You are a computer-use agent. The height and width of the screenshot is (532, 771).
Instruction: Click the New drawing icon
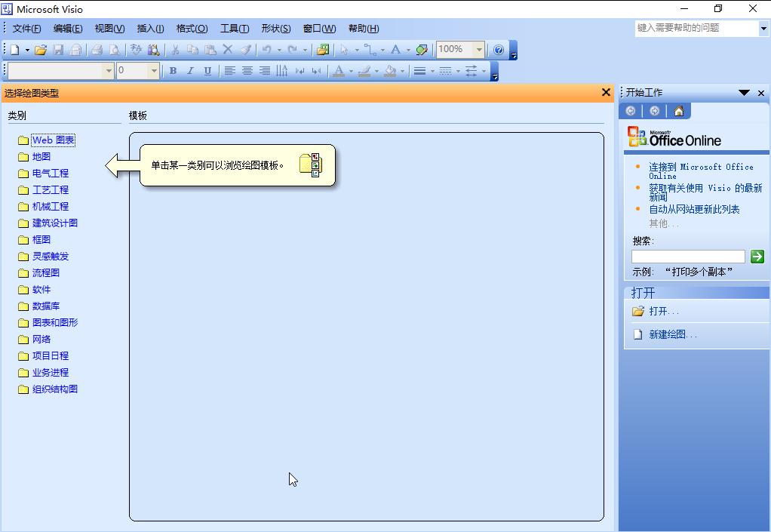pyautogui.click(x=15, y=50)
